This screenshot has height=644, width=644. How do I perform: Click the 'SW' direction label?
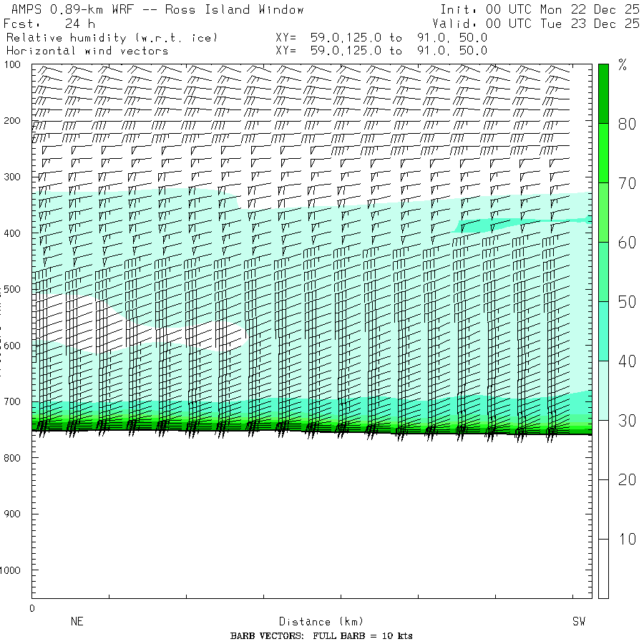pos(579,621)
